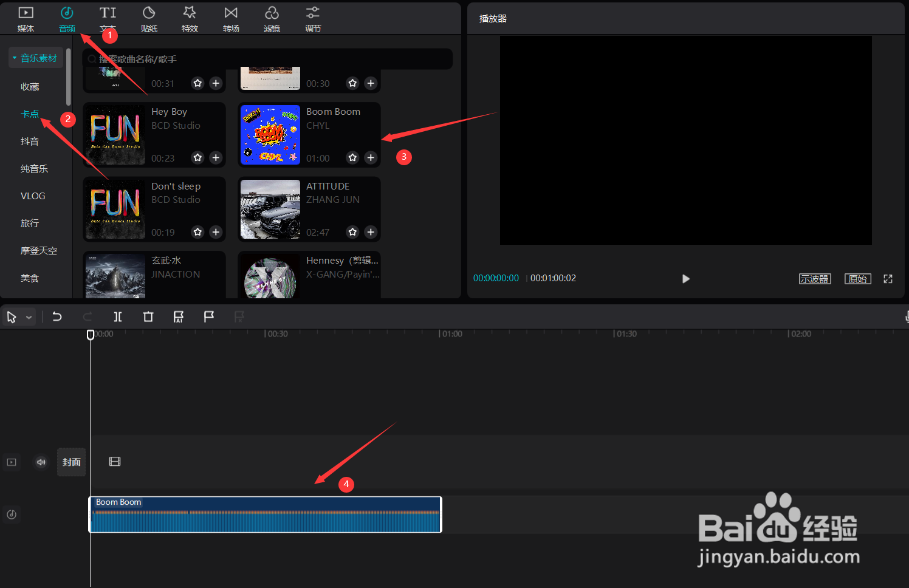Preview the Hey Boy cover thumbnail

click(x=115, y=135)
